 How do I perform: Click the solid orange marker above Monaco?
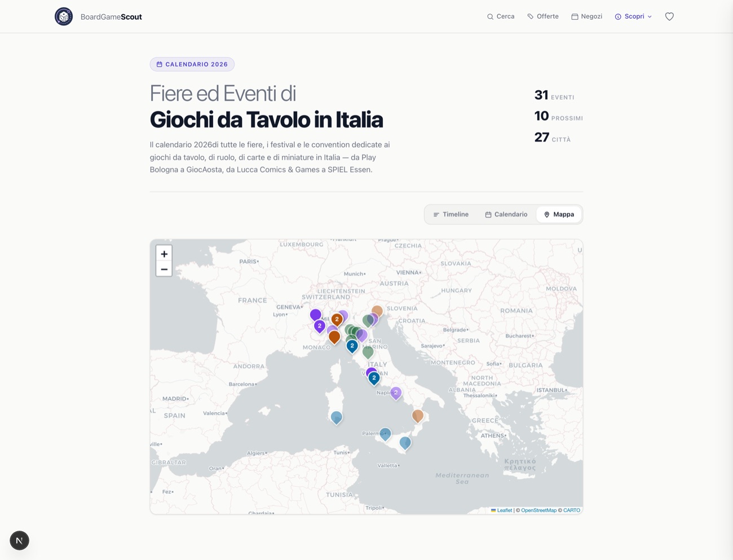[334, 337]
